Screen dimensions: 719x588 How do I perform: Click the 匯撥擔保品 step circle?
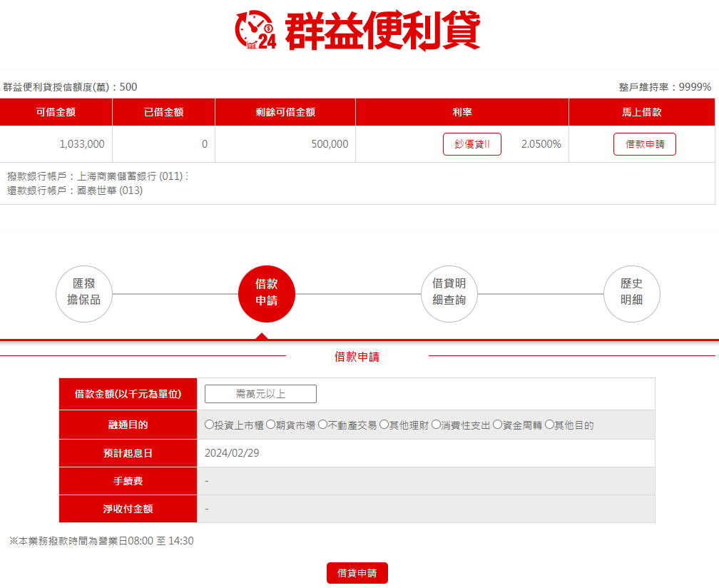tap(84, 293)
